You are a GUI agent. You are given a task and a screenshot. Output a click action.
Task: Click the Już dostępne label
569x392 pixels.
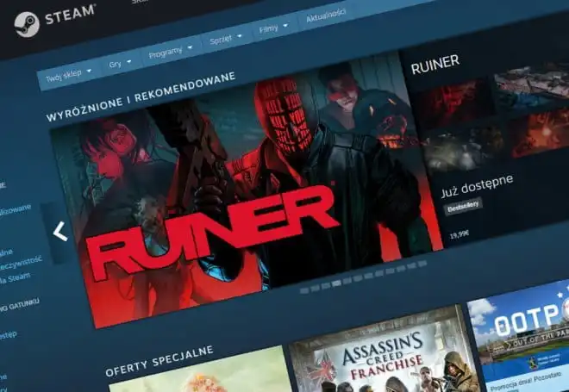point(477,186)
